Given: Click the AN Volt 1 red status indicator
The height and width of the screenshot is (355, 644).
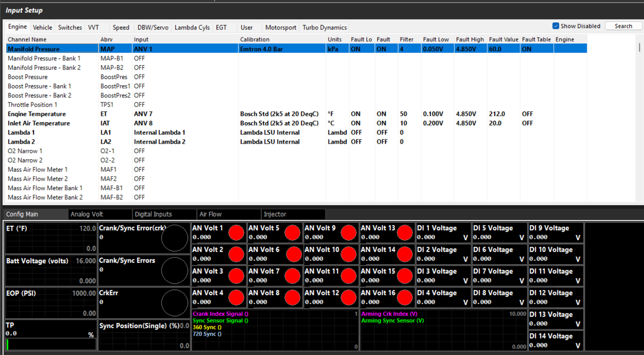Looking at the screenshot, I should [236, 233].
